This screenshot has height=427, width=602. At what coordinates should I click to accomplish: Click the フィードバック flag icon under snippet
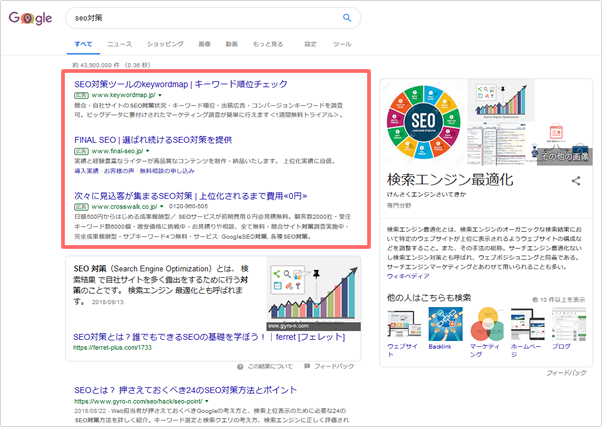307,366
